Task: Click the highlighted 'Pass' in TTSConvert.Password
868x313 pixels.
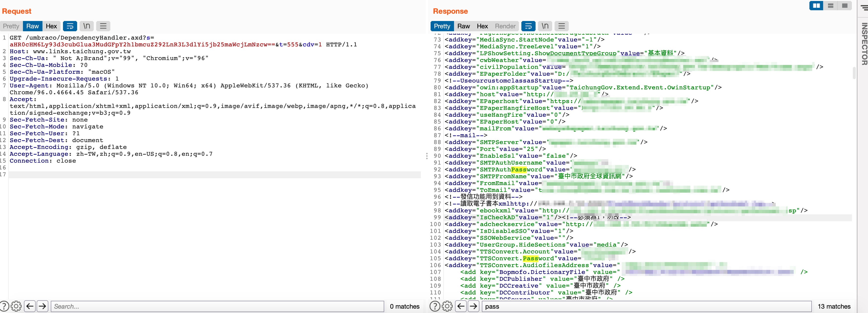Action: point(530,258)
